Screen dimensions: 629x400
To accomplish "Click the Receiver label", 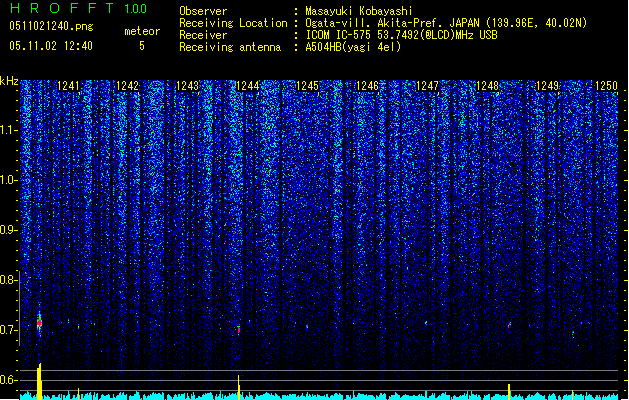I will click(203, 35).
